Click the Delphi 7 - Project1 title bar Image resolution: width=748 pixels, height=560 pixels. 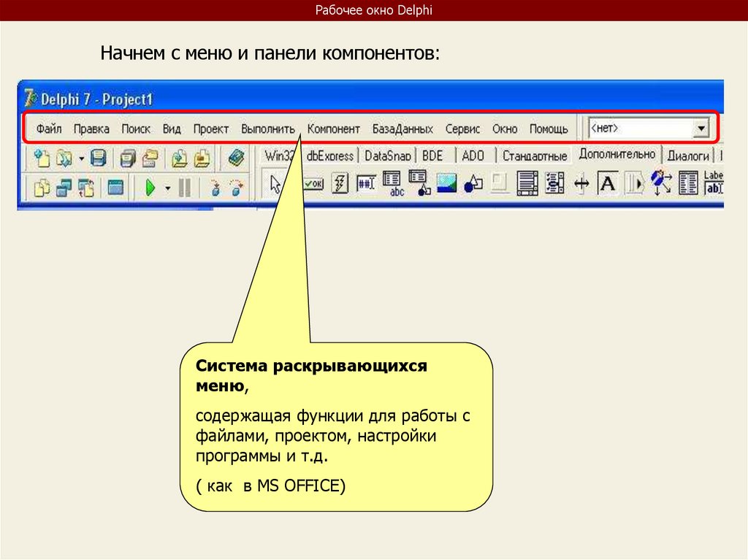click(370, 99)
